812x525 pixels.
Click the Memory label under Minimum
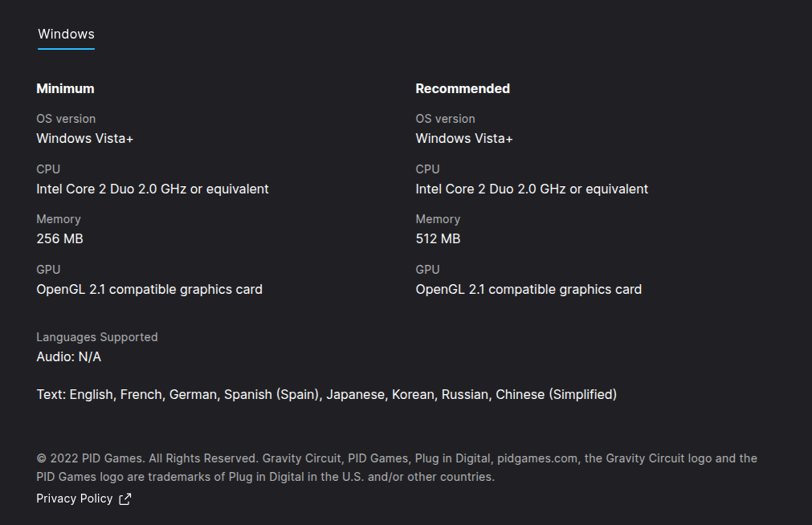coord(58,219)
